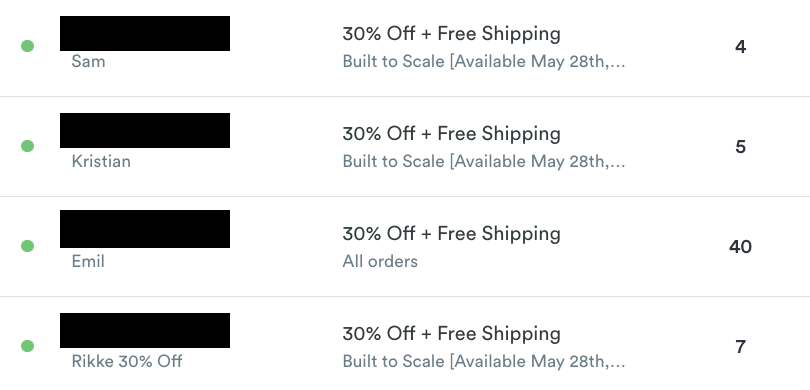810x390 pixels.
Task: Click 30% Off + Free Shipping in Sam's row
Action: 451,34
